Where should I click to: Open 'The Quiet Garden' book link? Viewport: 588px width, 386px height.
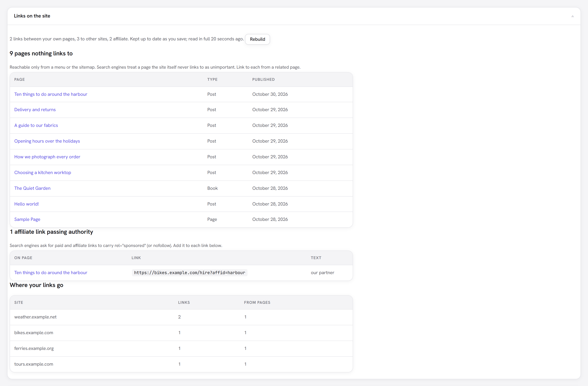tap(32, 188)
